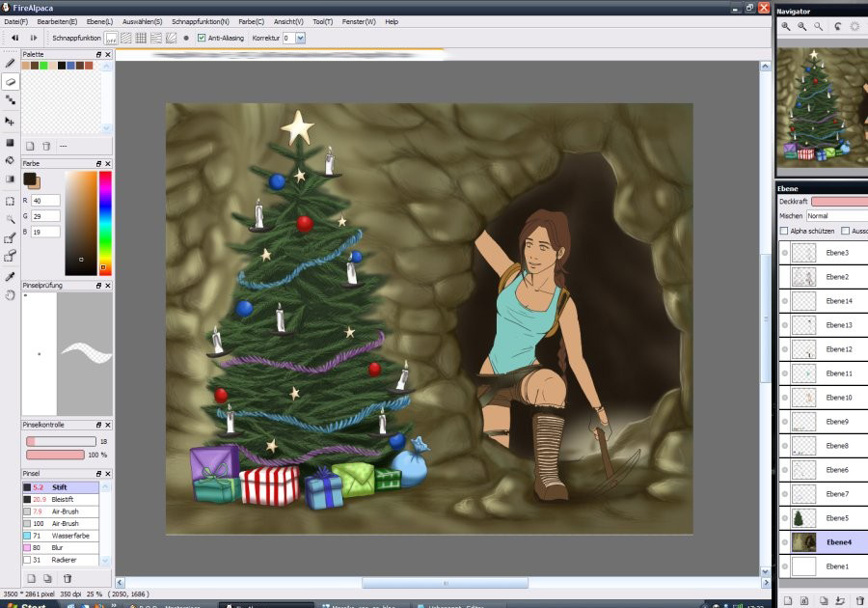Float the Palette panel
This screenshot has width=868, height=608.
(x=98, y=54)
